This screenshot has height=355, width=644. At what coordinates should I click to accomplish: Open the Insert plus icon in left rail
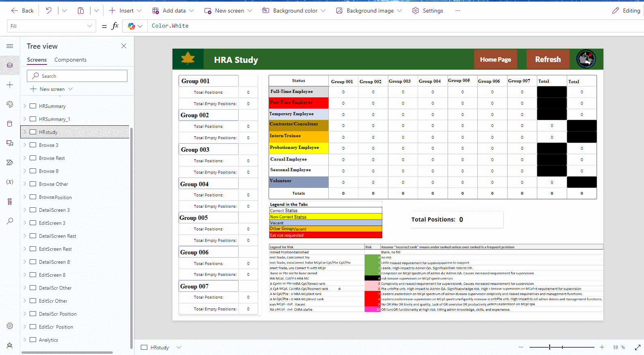pos(10,85)
